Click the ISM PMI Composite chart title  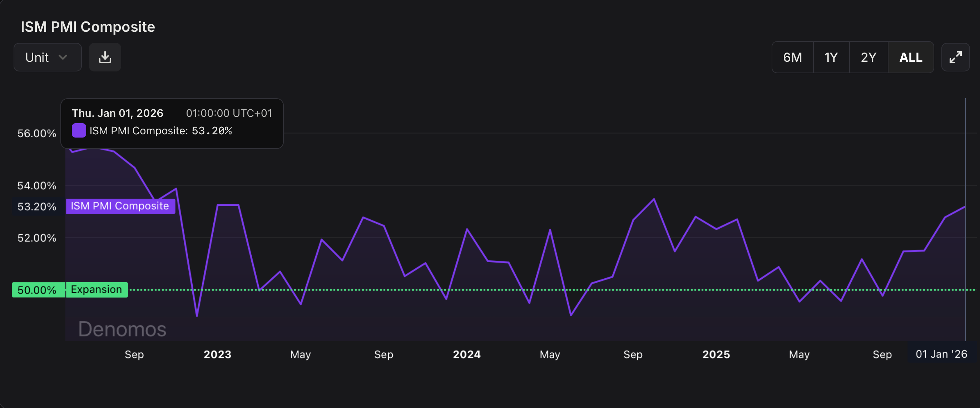88,27
